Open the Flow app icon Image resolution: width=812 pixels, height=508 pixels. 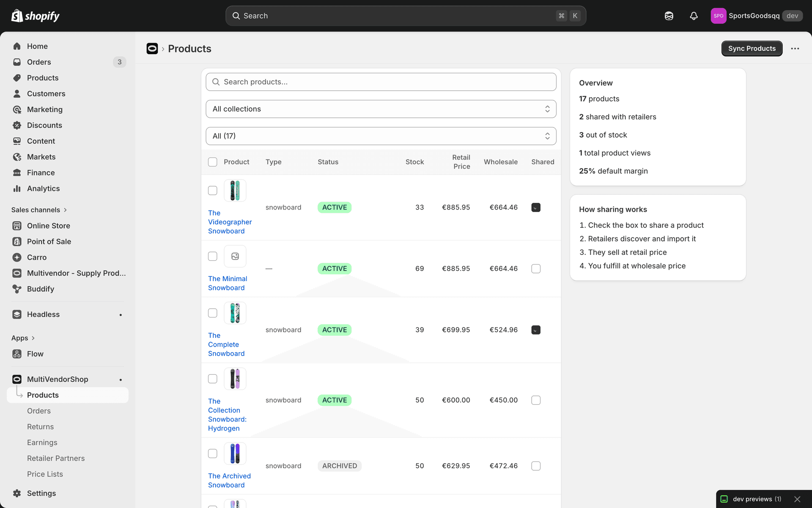click(x=17, y=354)
